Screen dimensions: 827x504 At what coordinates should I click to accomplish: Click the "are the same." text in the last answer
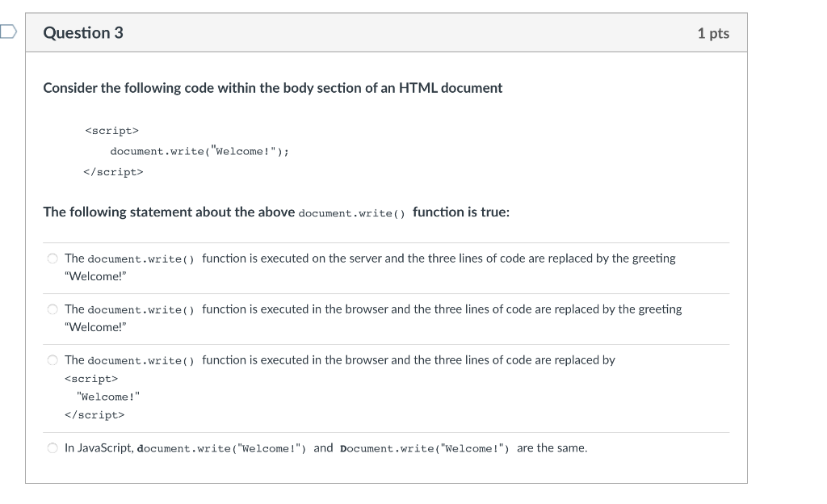click(552, 448)
